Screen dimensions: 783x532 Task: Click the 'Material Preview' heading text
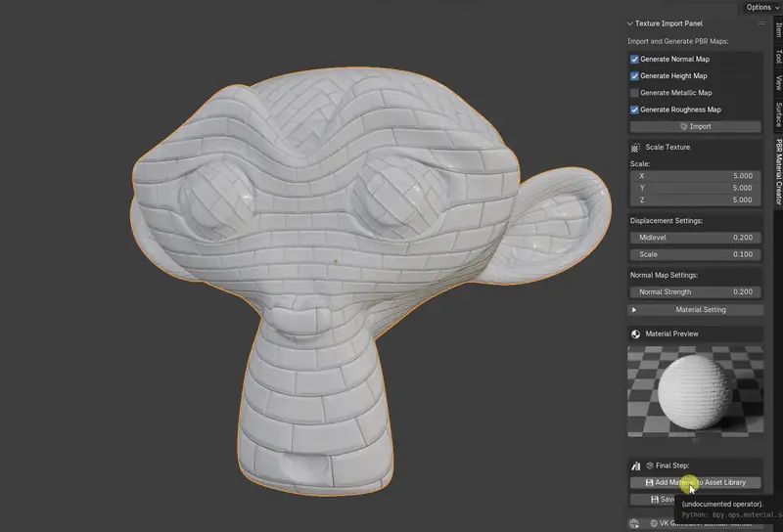coord(671,333)
